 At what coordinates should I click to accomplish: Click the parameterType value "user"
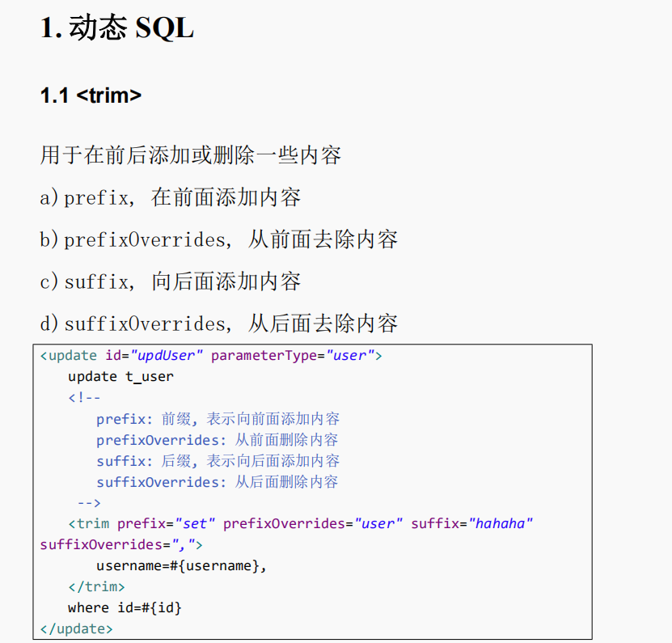(x=350, y=356)
